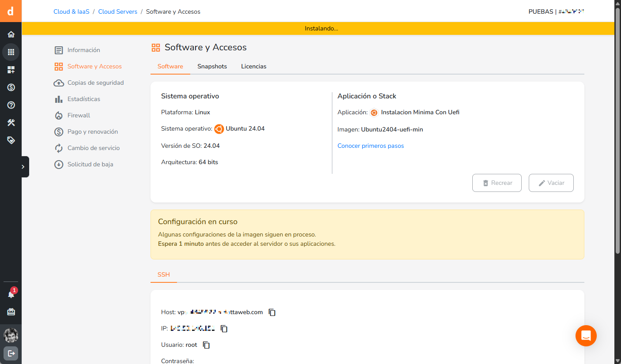Click the orange 'd' logo
The image size is (621, 364).
(11, 11)
